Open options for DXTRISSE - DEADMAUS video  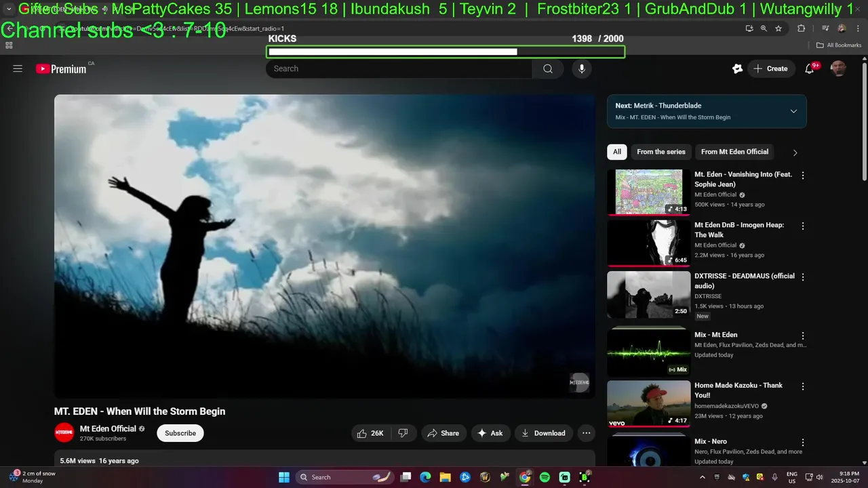[x=803, y=277]
